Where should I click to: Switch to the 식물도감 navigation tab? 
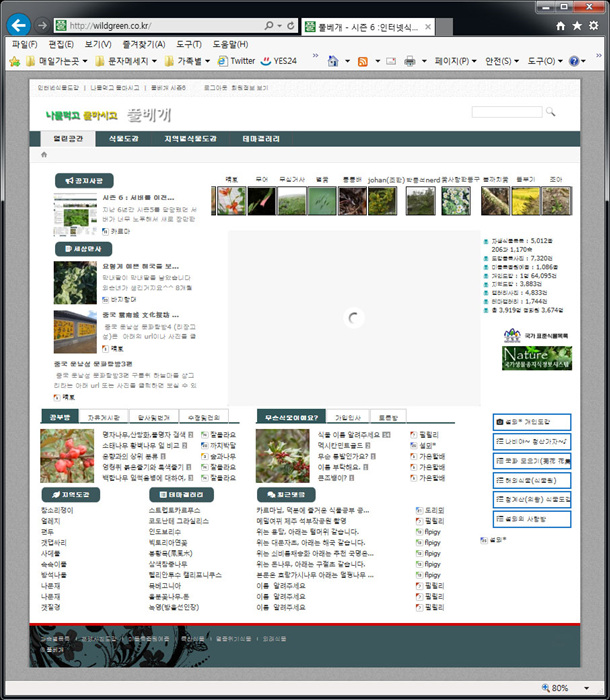click(x=125, y=138)
